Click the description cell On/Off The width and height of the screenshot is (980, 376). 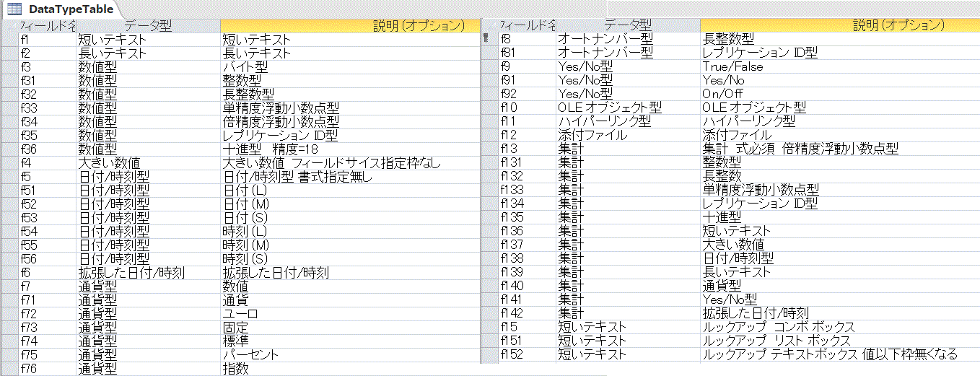(x=840, y=94)
